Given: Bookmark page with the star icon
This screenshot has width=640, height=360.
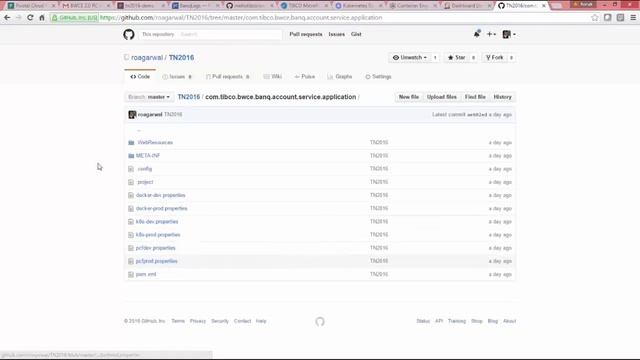Looking at the screenshot, I should coord(595,18).
